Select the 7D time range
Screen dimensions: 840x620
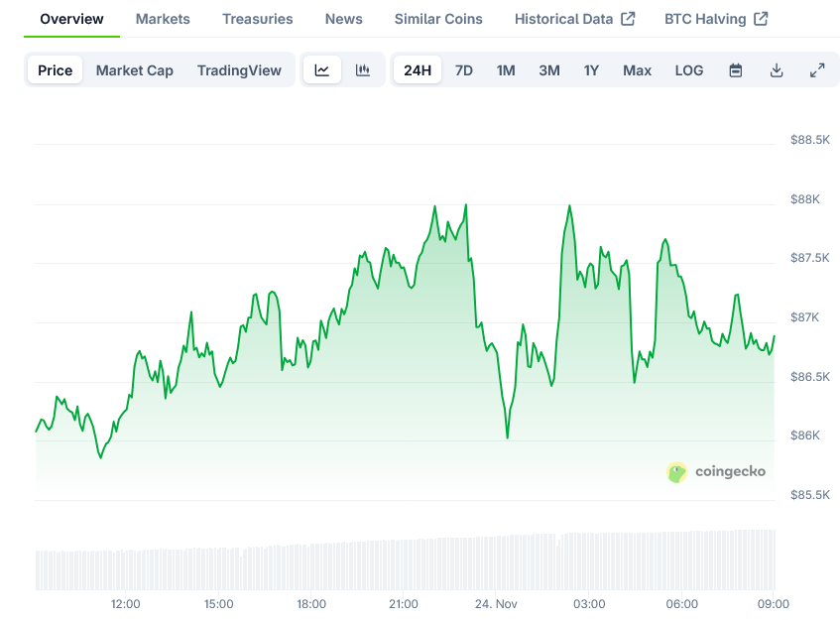click(x=463, y=69)
